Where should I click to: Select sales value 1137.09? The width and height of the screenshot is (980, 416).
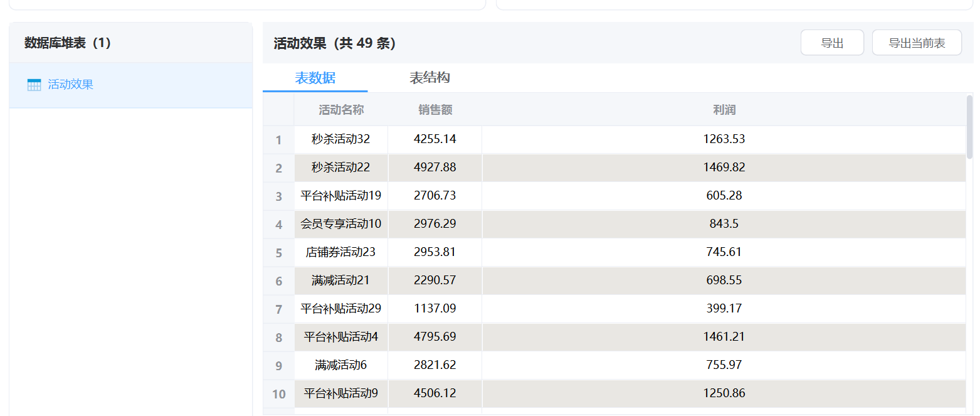[x=435, y=309]
